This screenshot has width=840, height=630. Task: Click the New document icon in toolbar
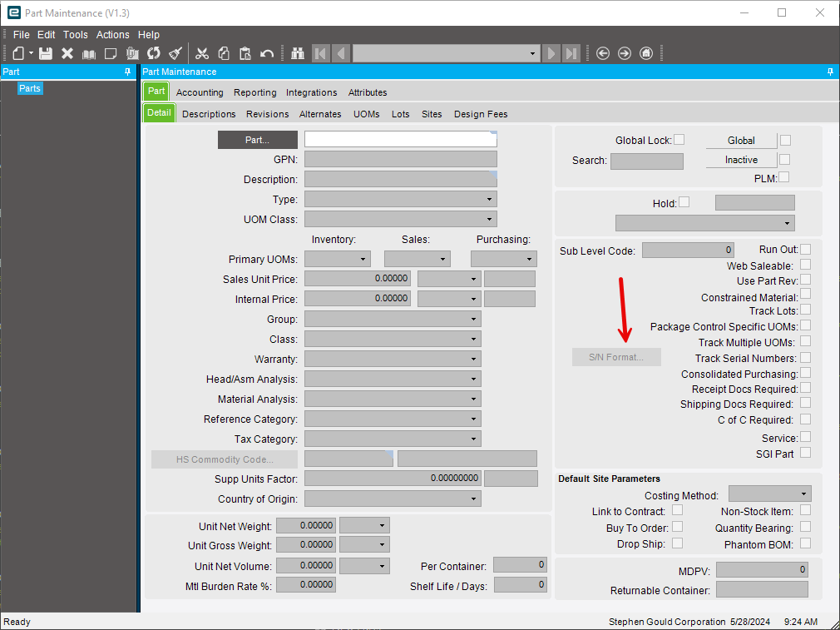18,53
